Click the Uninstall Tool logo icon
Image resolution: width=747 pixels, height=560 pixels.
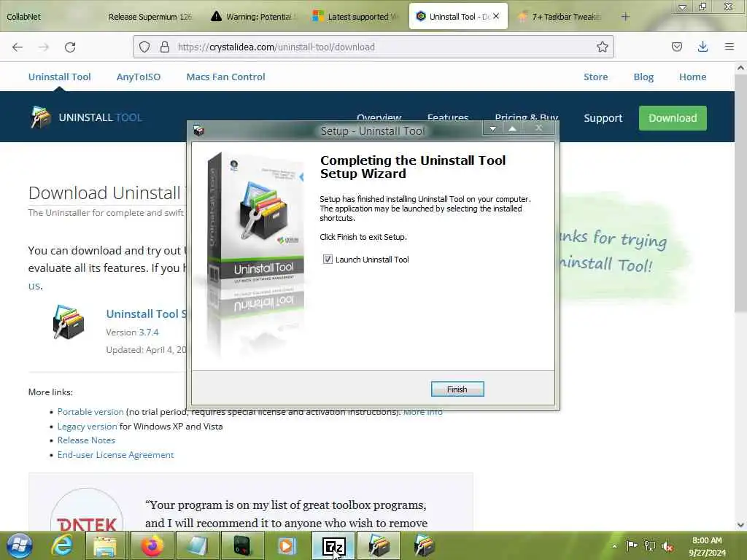tap(41, 117)
